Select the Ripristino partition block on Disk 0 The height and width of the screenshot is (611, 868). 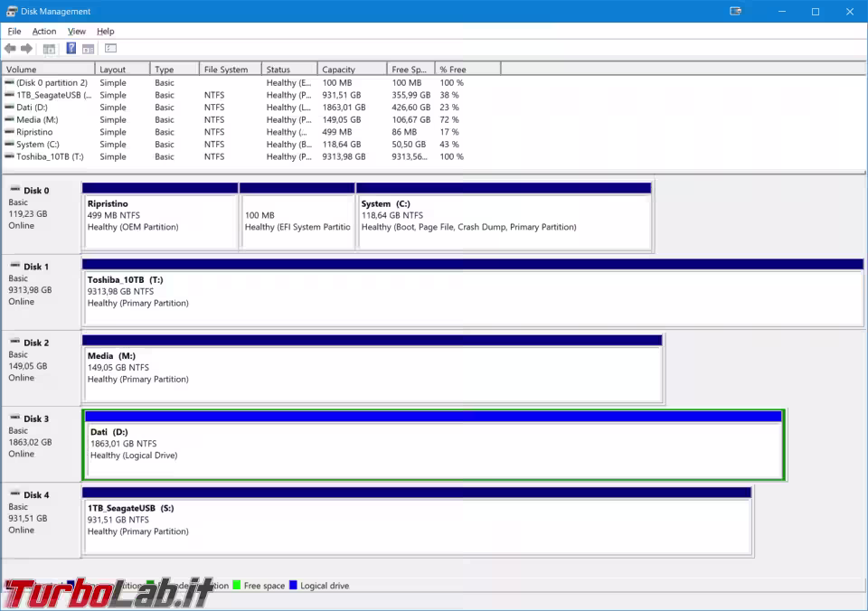point(160,216)
